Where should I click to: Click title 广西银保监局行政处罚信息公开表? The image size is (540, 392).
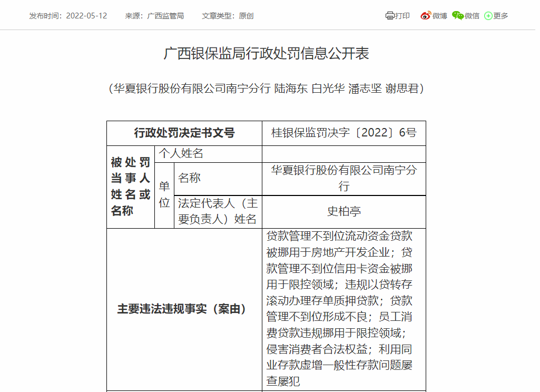(266, 54)
